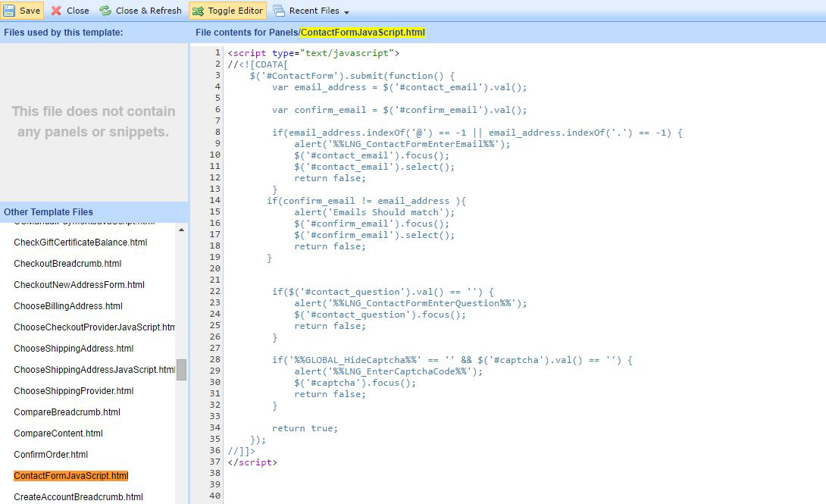Click alert LNG_EnterCaptchaCode line
The height and width of the screenshot is (504, 826).
pos(388,371)
